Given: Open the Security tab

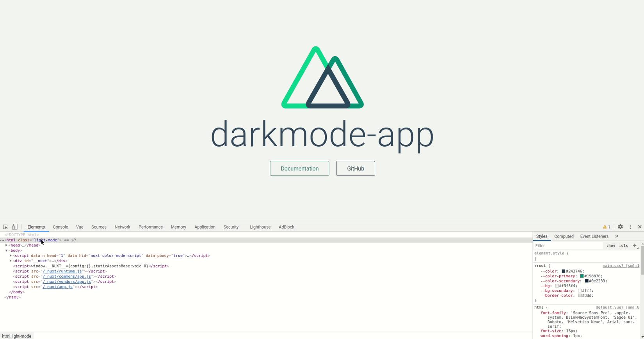Looking at the screenshot, I should pyautogui.click(x=231, y=227).
